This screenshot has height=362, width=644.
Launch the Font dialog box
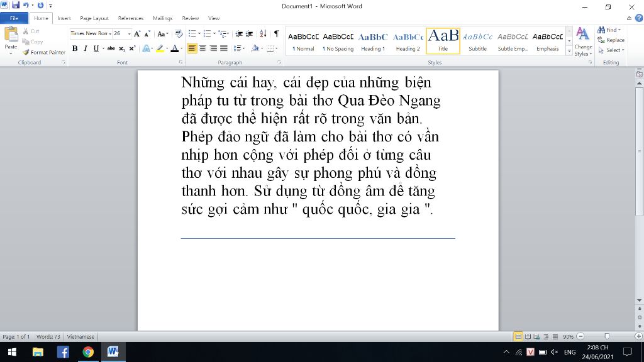(180, 62)
